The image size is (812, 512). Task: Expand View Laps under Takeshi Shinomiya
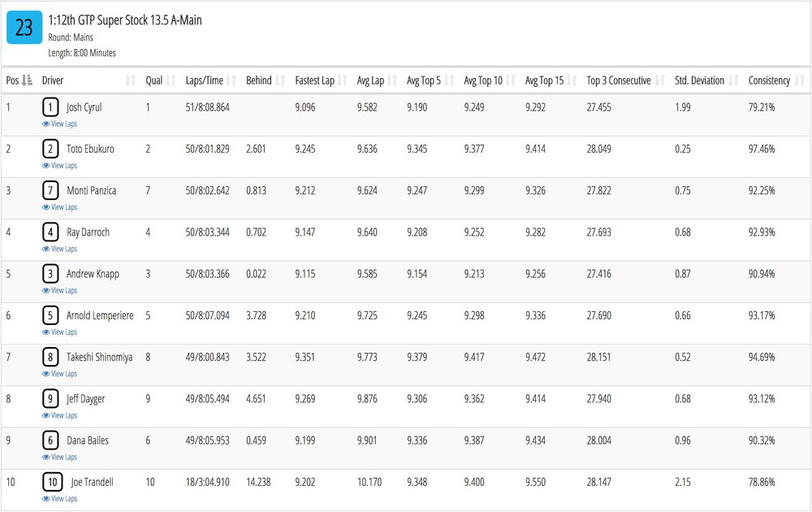59,374
